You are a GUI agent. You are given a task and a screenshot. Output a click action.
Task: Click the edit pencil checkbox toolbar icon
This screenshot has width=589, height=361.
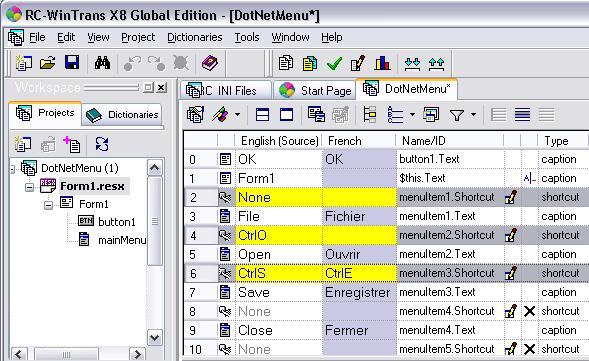tap(358, 63)
